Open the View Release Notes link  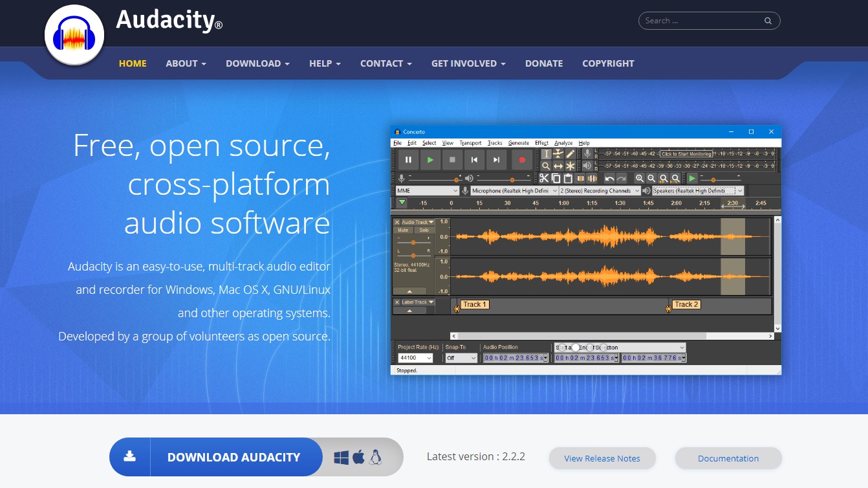(602, 458)
